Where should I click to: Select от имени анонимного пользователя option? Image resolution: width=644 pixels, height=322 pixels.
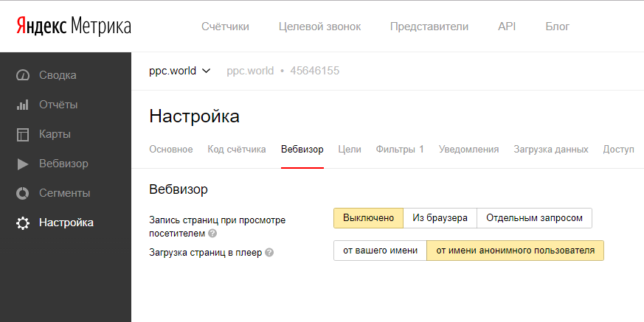click(515, 251)
